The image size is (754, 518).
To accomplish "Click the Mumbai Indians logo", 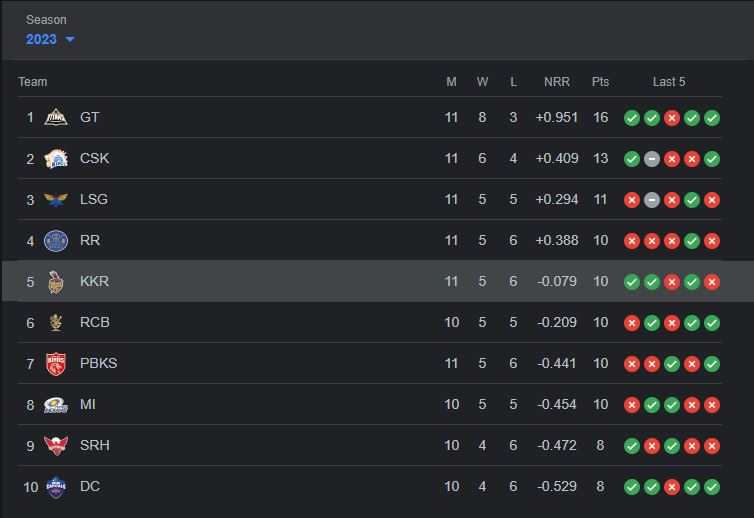I will [x=56, y=404].
